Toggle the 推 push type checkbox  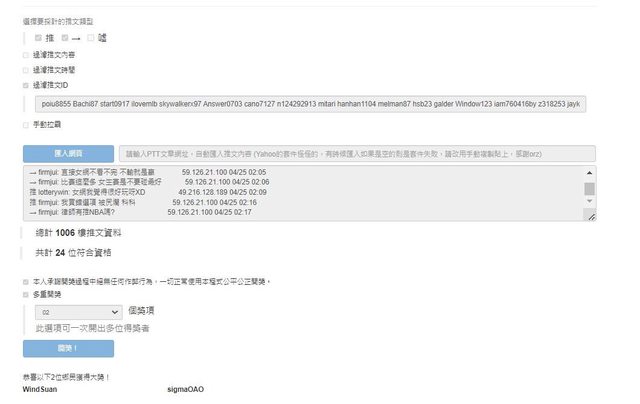(39, 38)
